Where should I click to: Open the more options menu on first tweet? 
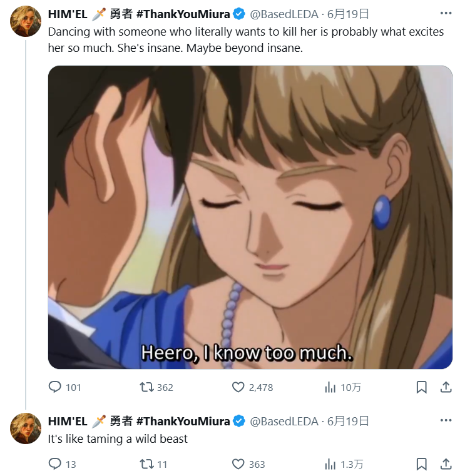[x=445, y=13]
